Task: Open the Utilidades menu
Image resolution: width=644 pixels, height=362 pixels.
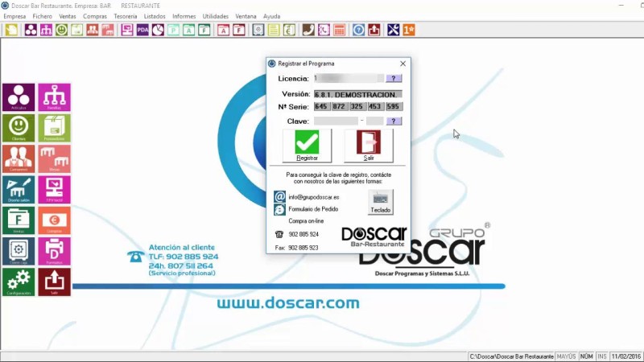Action: [x=215, y=16]
